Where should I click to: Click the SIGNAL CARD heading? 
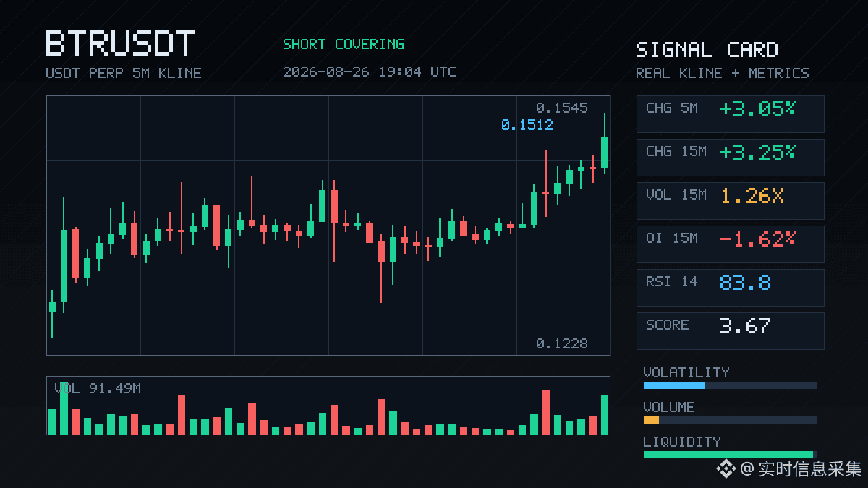[x=707, y=50]
